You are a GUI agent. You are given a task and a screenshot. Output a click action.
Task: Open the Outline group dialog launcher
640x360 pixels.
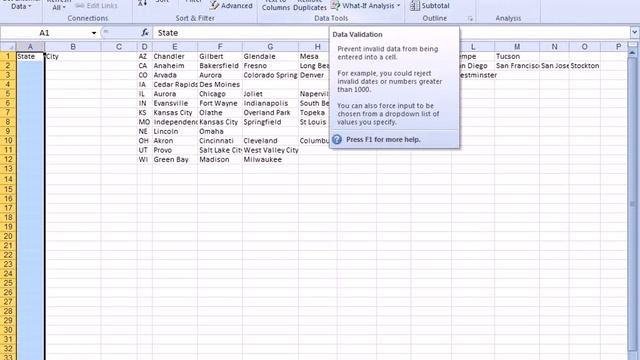coord(470,18)
